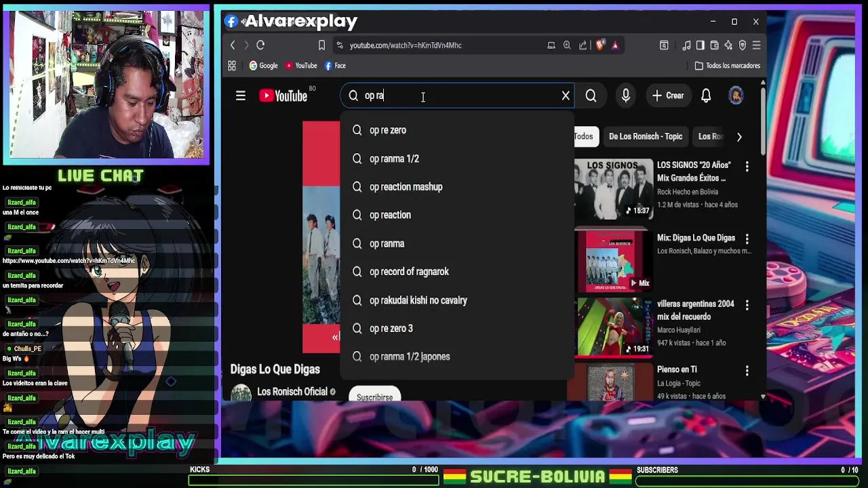Open options for Pienso en Ti
The height and width of the screenshot is (488, 868).
coord(747,371)
